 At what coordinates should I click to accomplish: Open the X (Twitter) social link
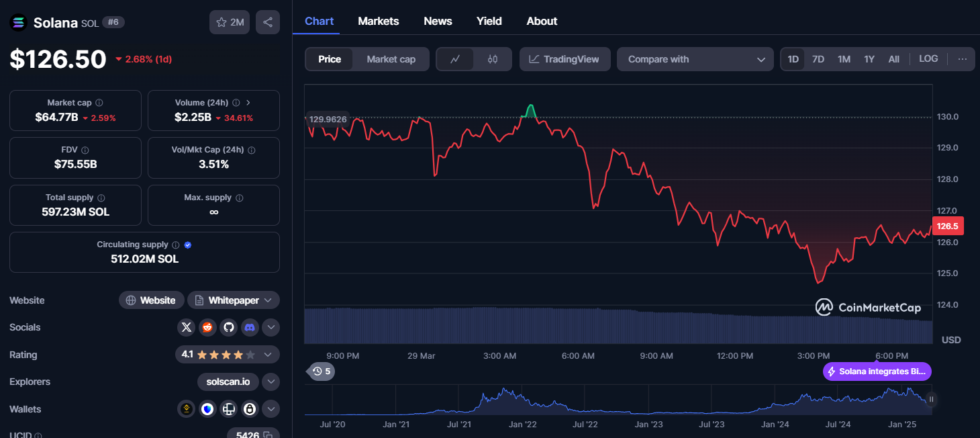187,327
